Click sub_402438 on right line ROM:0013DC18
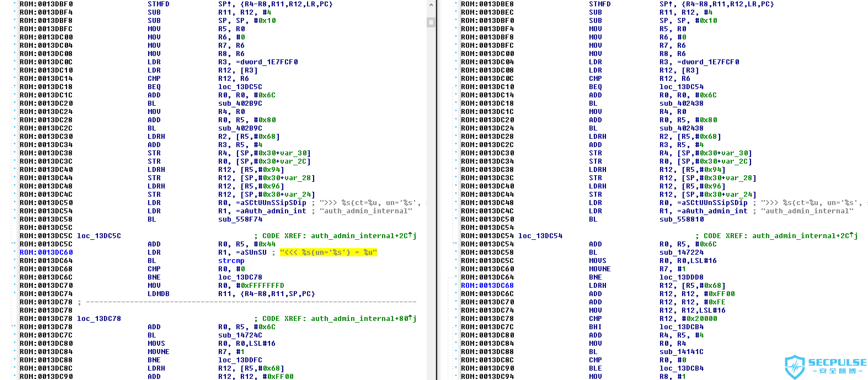This screenshot has height=380, width=868. click(x=681, y=103)
